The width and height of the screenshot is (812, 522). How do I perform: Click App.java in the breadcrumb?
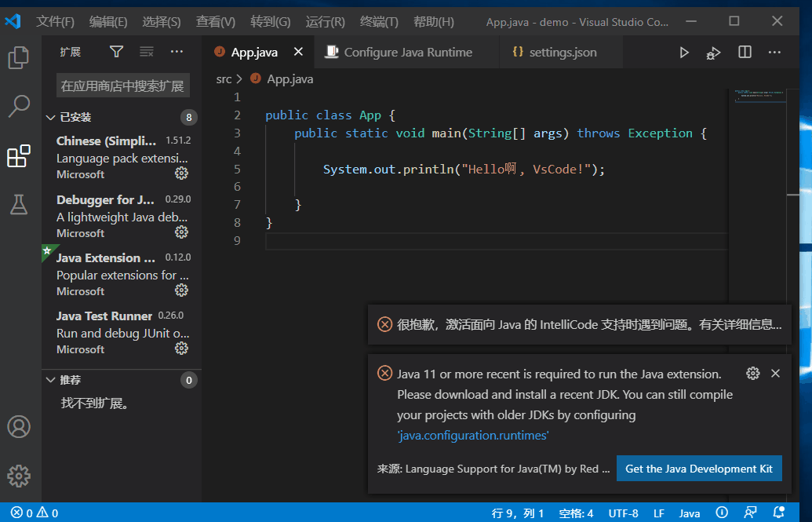290,79
